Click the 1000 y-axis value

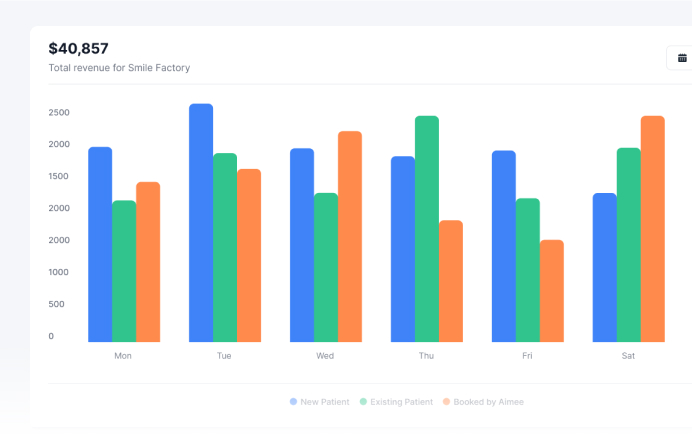pos(59,272)
